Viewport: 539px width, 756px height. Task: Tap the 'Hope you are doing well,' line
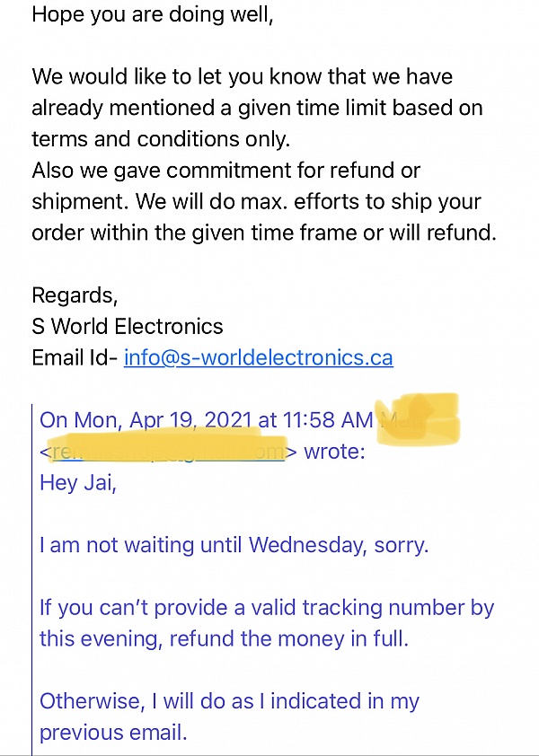(153, 15)
